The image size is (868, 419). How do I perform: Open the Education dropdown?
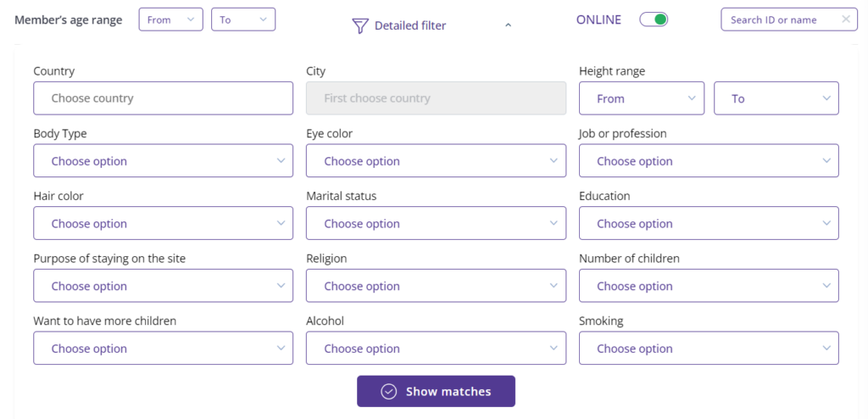[709, 224]
